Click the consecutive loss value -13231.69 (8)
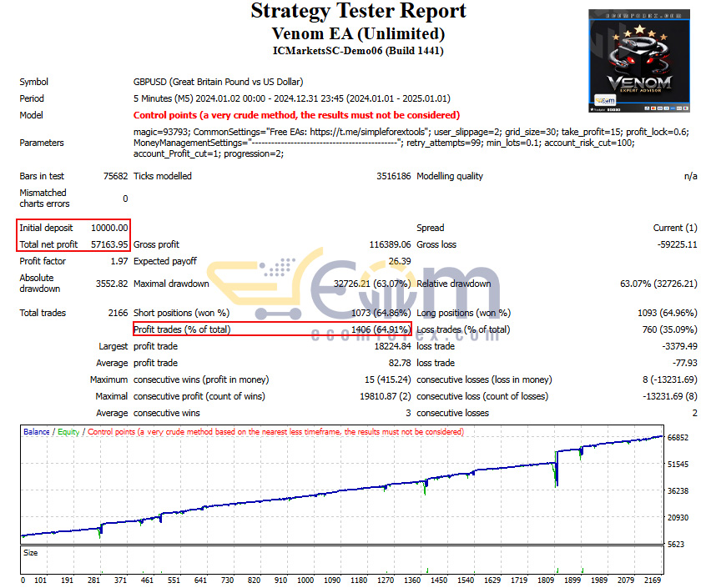 pyautogui.click(x=669, y=396)
